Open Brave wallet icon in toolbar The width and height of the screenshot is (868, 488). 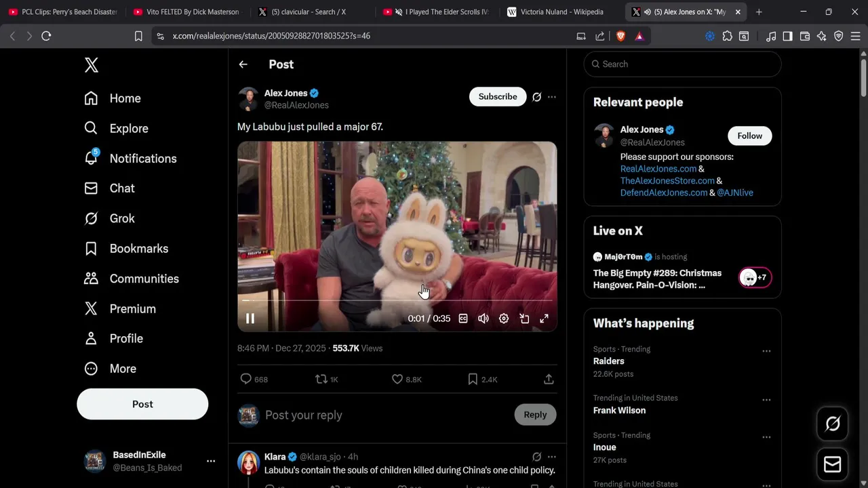[x=805, y=36]
